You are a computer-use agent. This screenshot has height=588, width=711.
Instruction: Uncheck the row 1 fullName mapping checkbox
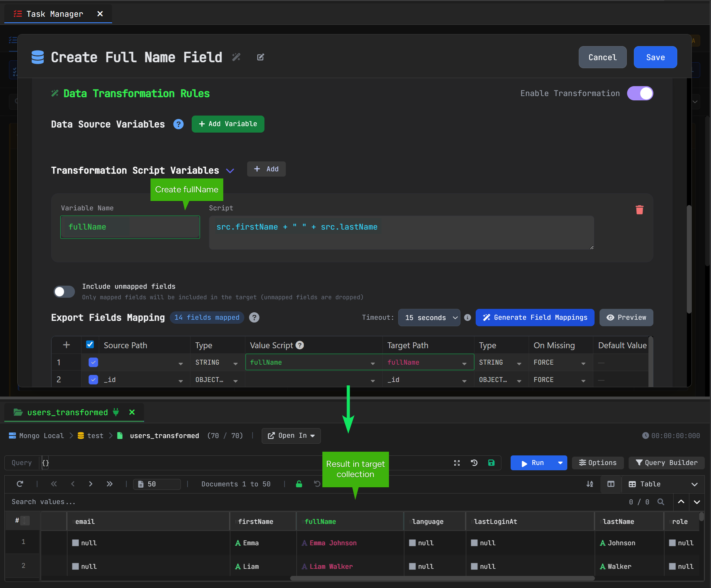(93, 362)
